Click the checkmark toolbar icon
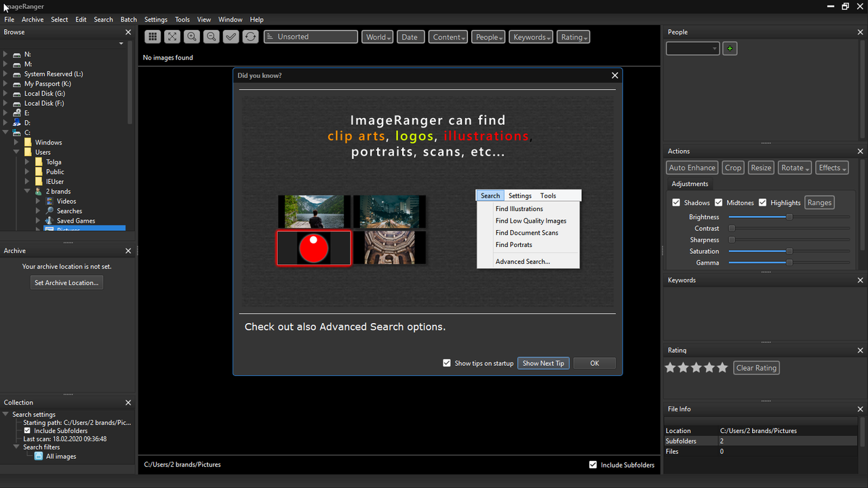The width and height of the screenshot is (868, 488). (231, 37)
